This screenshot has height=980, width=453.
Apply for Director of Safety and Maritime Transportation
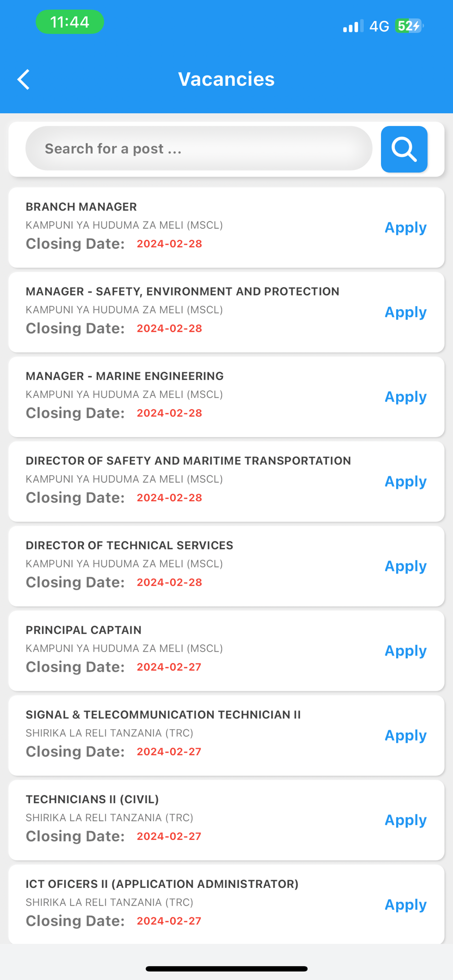coord(405,482)
